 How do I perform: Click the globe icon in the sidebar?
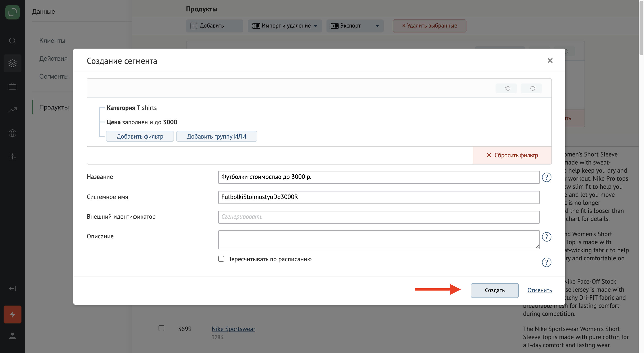click(x=12, y=133)
